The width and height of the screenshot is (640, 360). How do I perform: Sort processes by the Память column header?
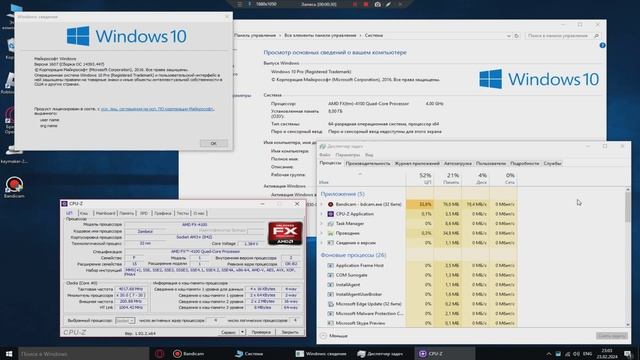447,178
